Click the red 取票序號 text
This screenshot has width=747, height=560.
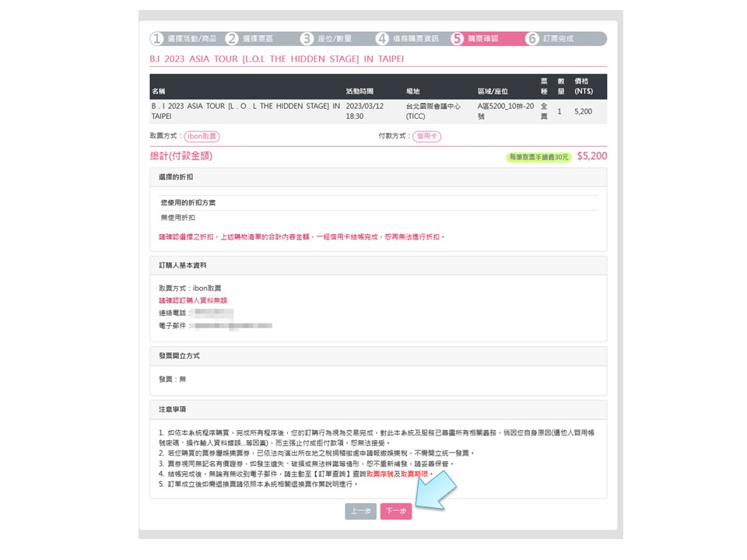[x=381, y=474]
